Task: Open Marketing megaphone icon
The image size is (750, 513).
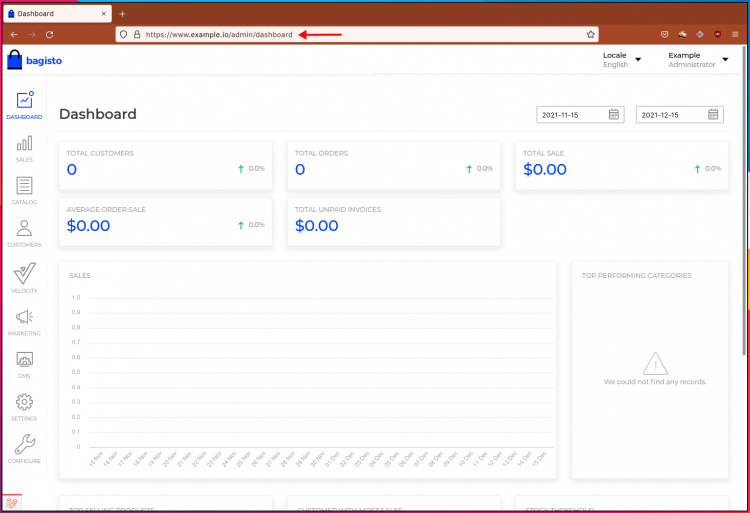Action: 24,318
